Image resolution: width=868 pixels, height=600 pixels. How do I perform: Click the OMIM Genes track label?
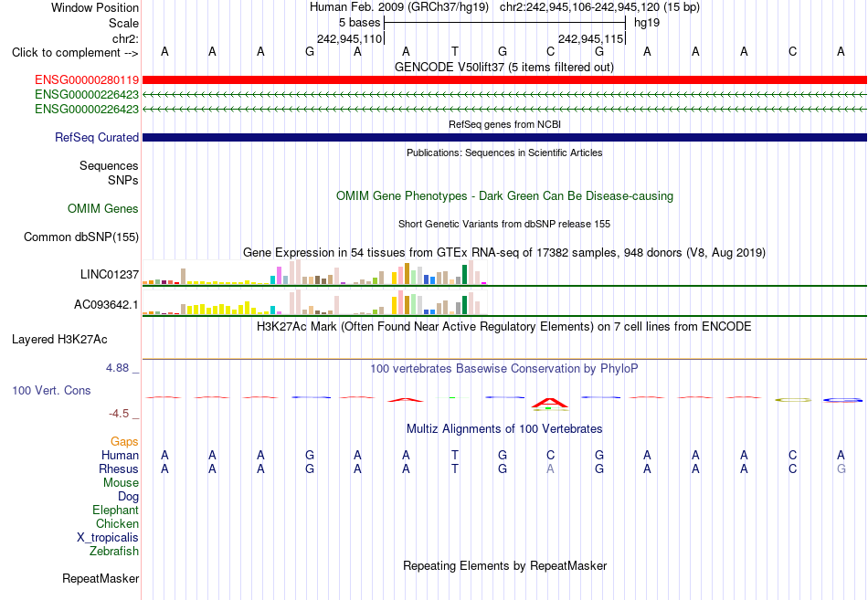pyautogui.click(x=103, y=208)
